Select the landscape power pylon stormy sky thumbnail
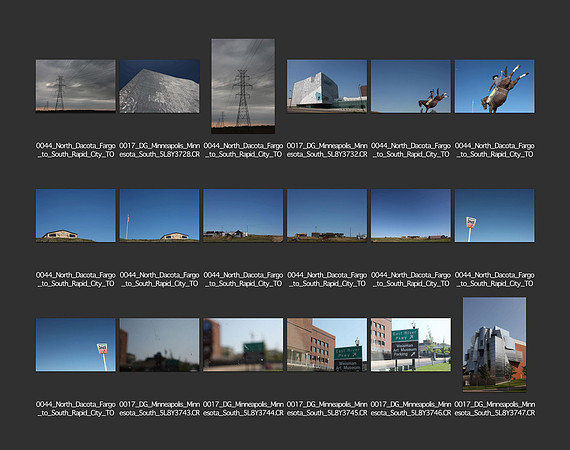570x450 pixels. [76, 85]
